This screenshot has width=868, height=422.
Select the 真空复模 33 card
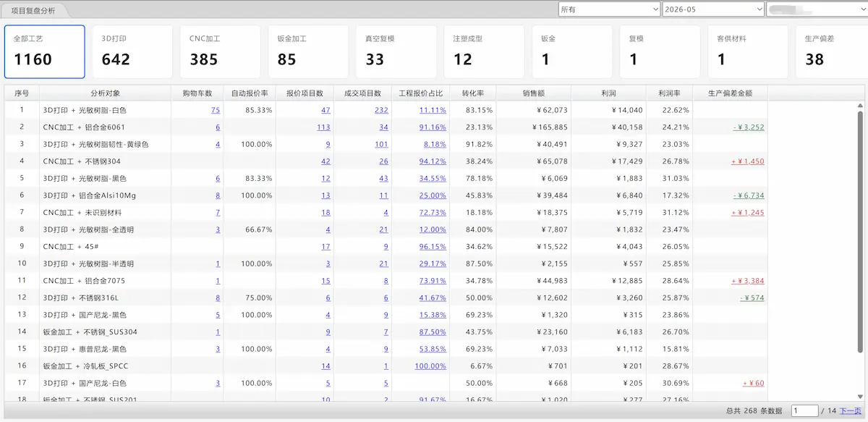click(396, 52)
